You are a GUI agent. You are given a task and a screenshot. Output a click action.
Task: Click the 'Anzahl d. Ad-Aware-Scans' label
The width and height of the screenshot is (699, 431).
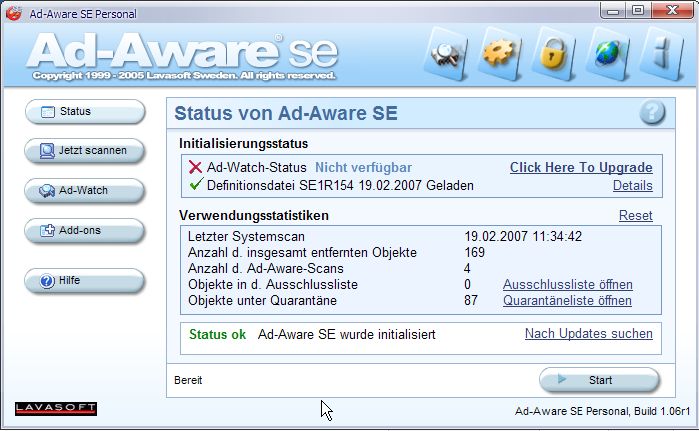[x=266, y=268]
